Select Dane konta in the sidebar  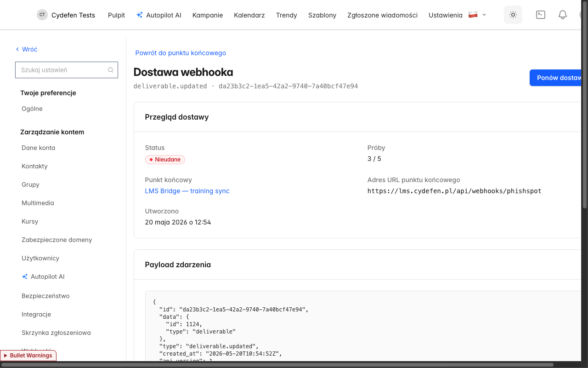[x=39, y=148]
